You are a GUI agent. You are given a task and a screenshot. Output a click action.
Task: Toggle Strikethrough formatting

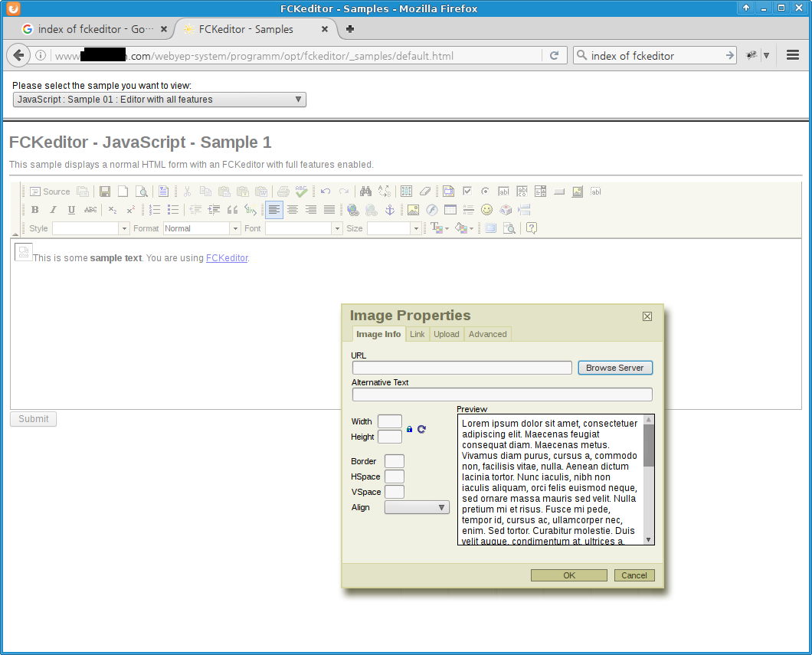click(x=90, y=210)
